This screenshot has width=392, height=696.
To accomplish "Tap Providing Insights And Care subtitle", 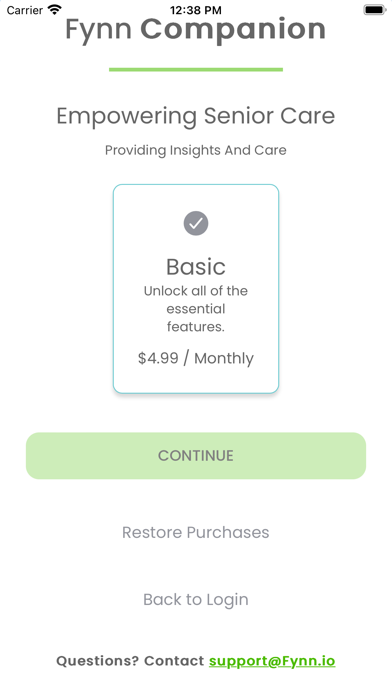I will point(196,150).
